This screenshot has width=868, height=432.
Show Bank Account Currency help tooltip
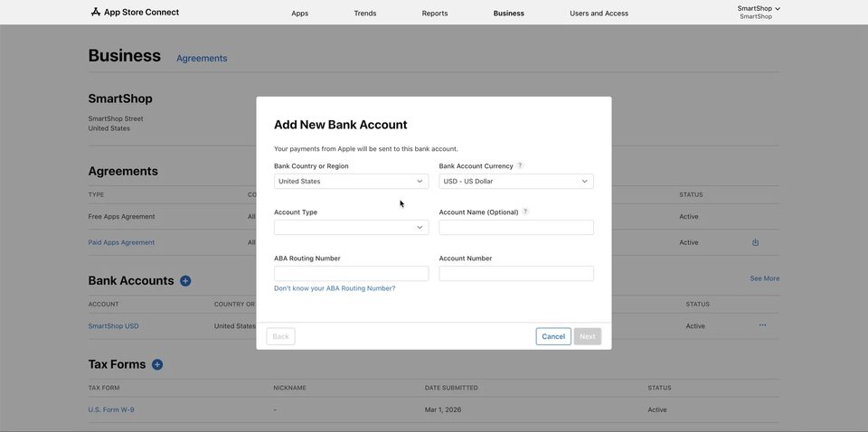(520, 165)
